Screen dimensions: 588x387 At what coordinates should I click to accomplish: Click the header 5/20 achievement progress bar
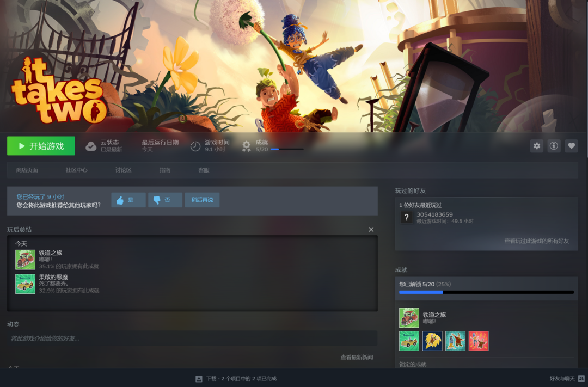287,149
